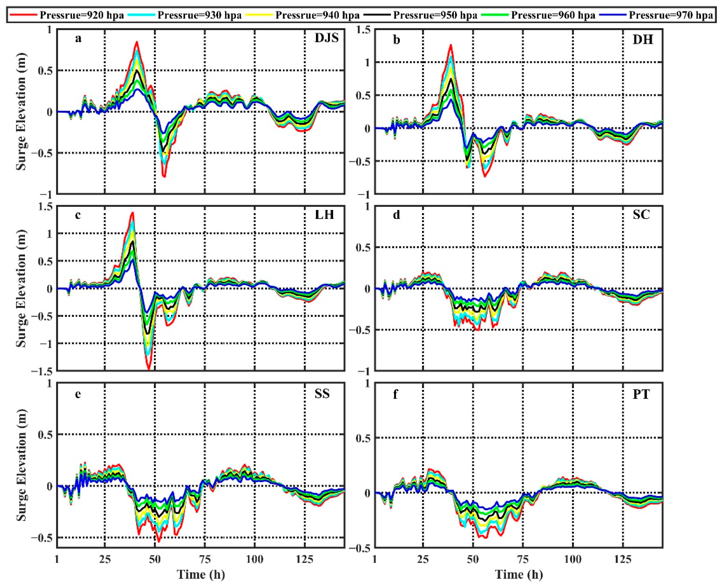Click the red 920 hpa legend line
This screenshot has width=722, height=588.
pyautogui.click(x=23, y=14)
